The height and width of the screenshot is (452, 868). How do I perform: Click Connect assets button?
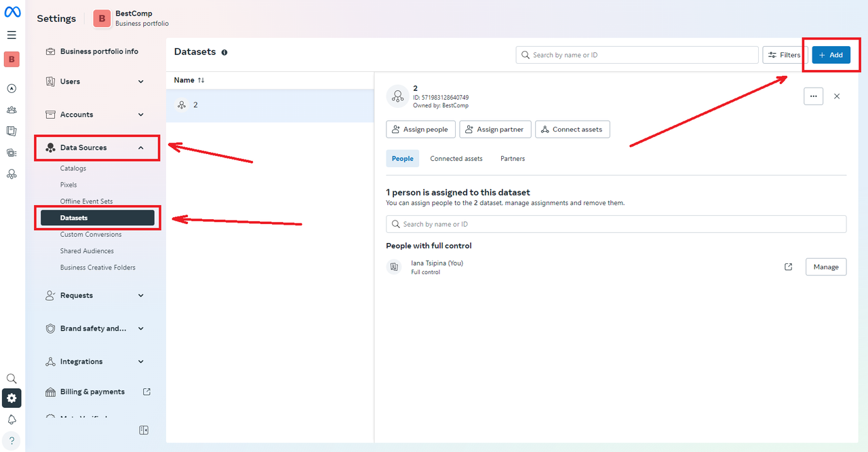tap(572, 130)
